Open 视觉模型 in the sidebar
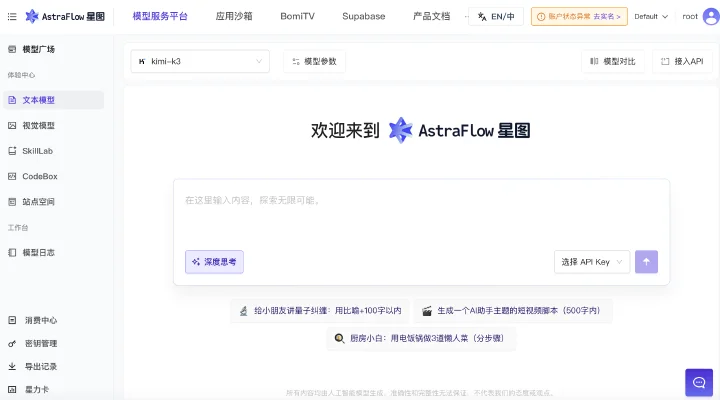This screenshot has width=720, height=400. [38, 125]
